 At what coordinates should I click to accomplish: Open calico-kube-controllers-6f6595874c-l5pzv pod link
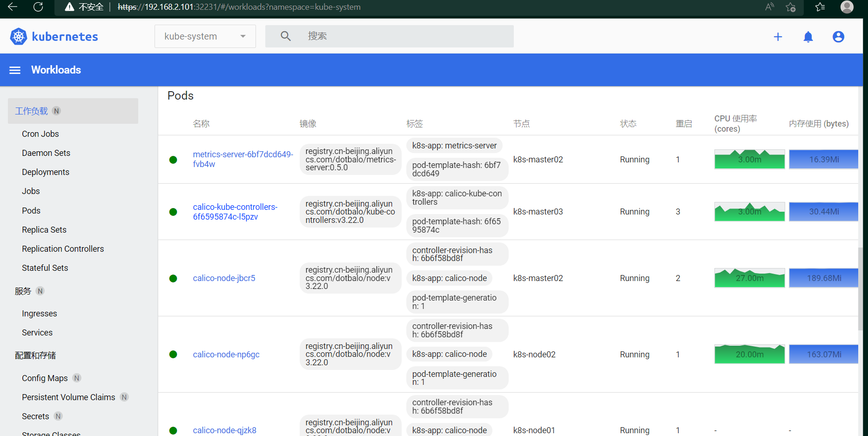pos(235,212)
